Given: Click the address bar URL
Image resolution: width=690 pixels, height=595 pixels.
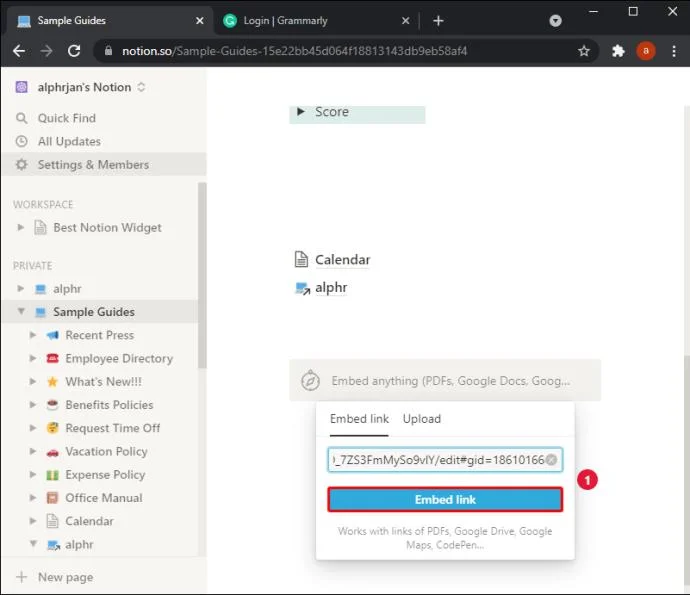Looking at the screenshot, I should click(x=294, y=51).
